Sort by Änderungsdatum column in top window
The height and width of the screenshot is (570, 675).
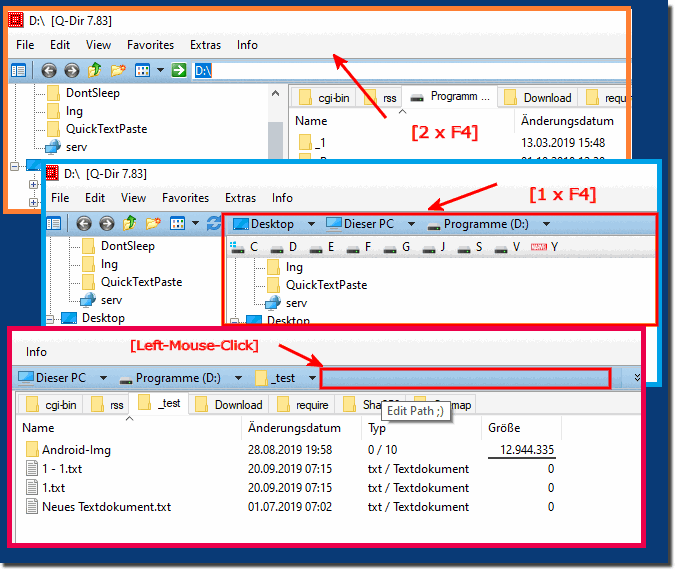pos(567,121)
